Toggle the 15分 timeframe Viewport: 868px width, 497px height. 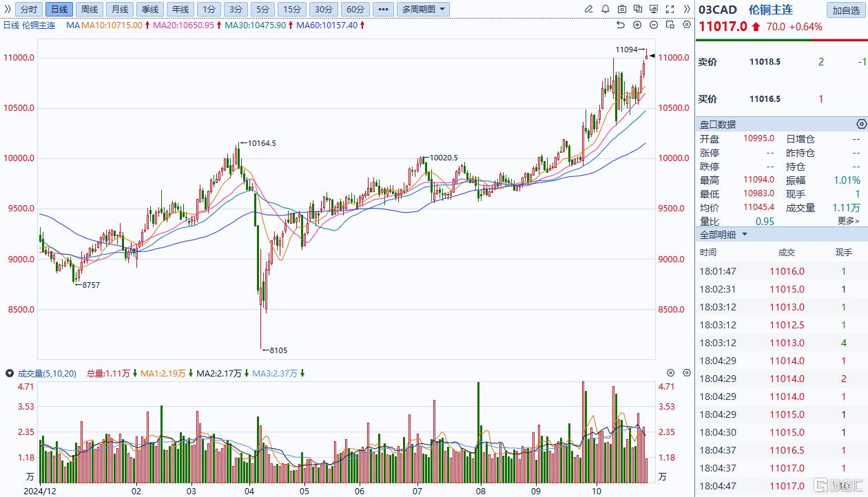(292, 10)
